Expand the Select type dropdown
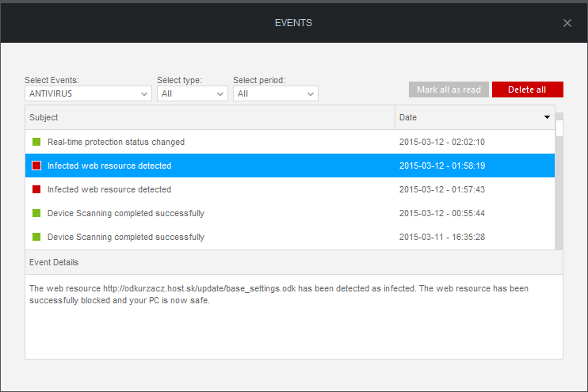This screenshot has width=588, height=392. tap(193, 93)
